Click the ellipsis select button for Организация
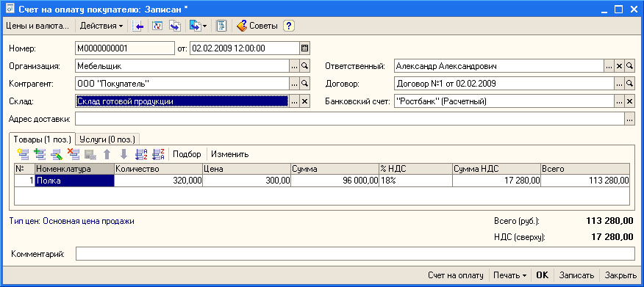 tap(294, 65)
